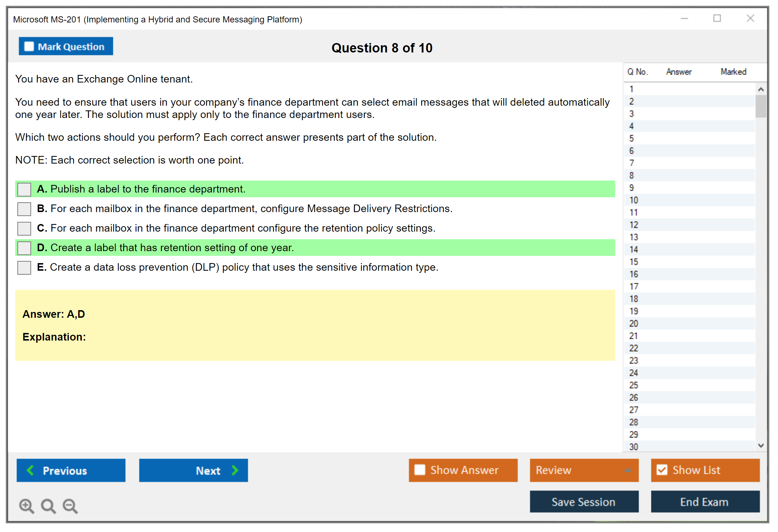Click the zoom out magnifier icon
Screen dimensions: 778x532
point(70,506)
